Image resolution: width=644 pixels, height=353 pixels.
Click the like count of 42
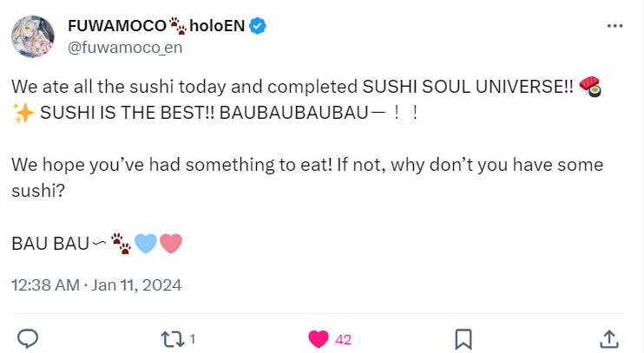(x=343, y=339)
